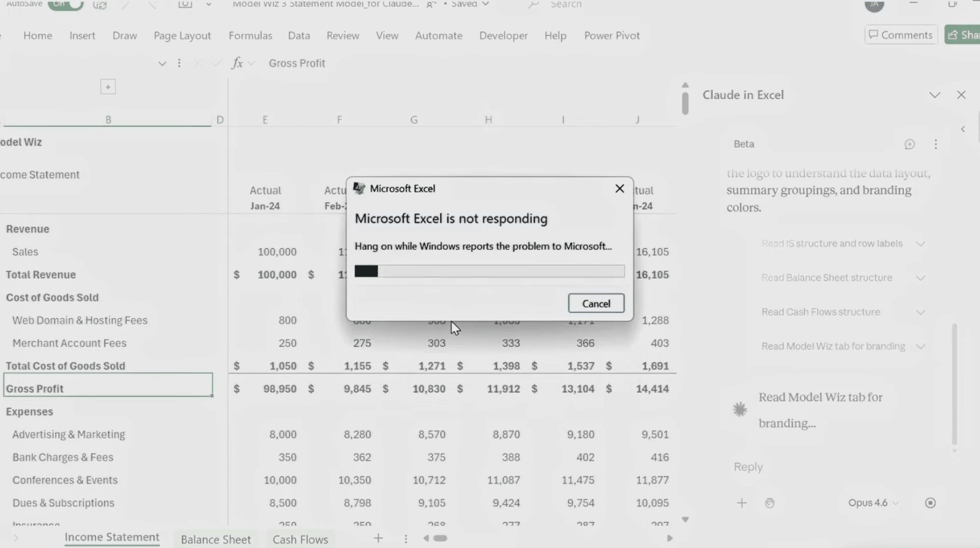Image resolution: width=980 pixels, height=548 pixels.
Task: Switch to the Formulas ribbon tab
Action: point(251,36)
